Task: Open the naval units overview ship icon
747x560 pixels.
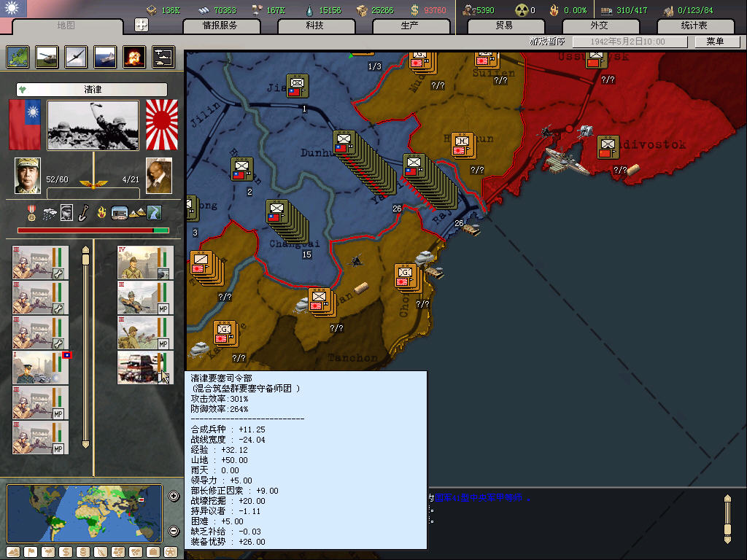Action: (105, 57)
